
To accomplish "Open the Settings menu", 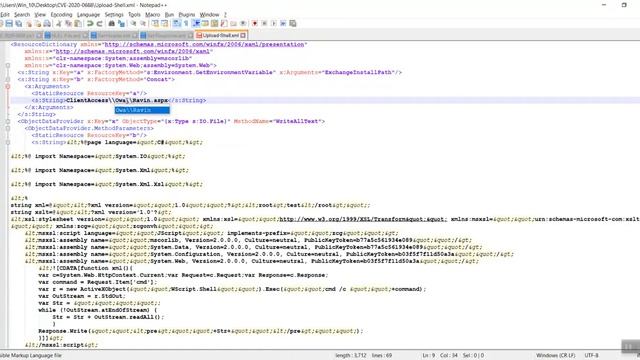I will click(x=114, y=15).
